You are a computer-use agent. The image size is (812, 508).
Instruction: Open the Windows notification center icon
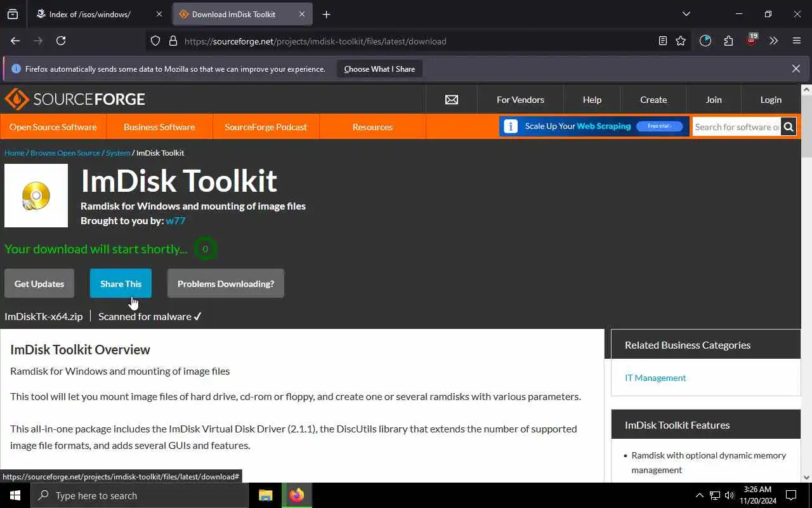click(791, 495)
